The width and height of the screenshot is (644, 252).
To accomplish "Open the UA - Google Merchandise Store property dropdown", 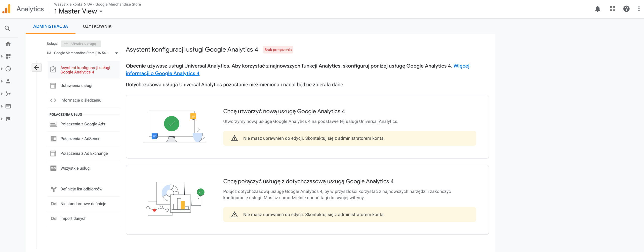I will click(x=83, y=53).
